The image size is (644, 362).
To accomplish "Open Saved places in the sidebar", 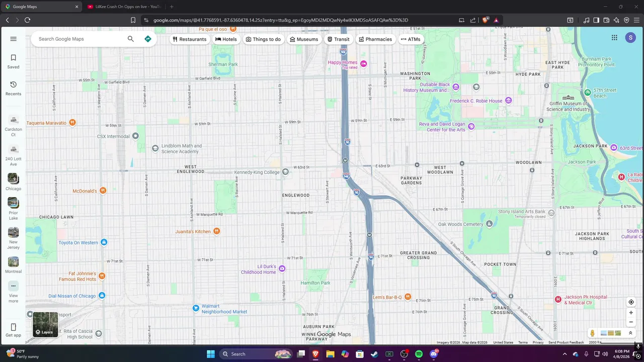I will [14, 61].
